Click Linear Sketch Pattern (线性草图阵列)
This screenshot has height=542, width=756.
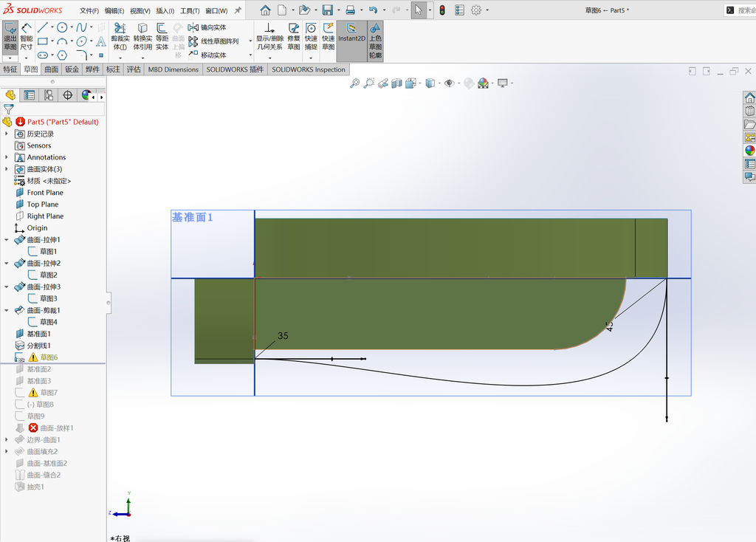[x=213, y=41]
